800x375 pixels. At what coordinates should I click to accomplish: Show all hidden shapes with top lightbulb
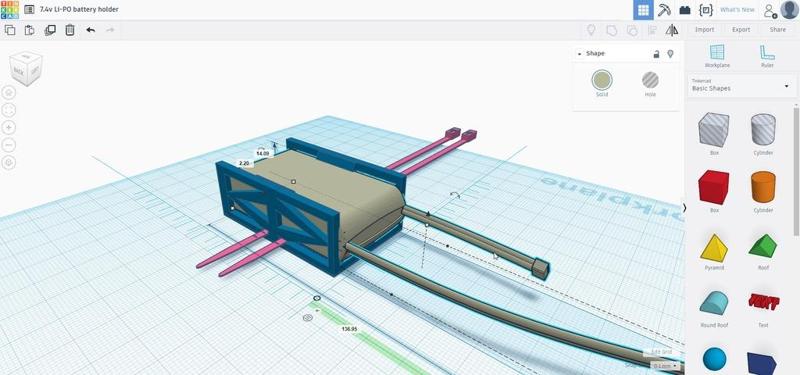(x=591, y=30)
